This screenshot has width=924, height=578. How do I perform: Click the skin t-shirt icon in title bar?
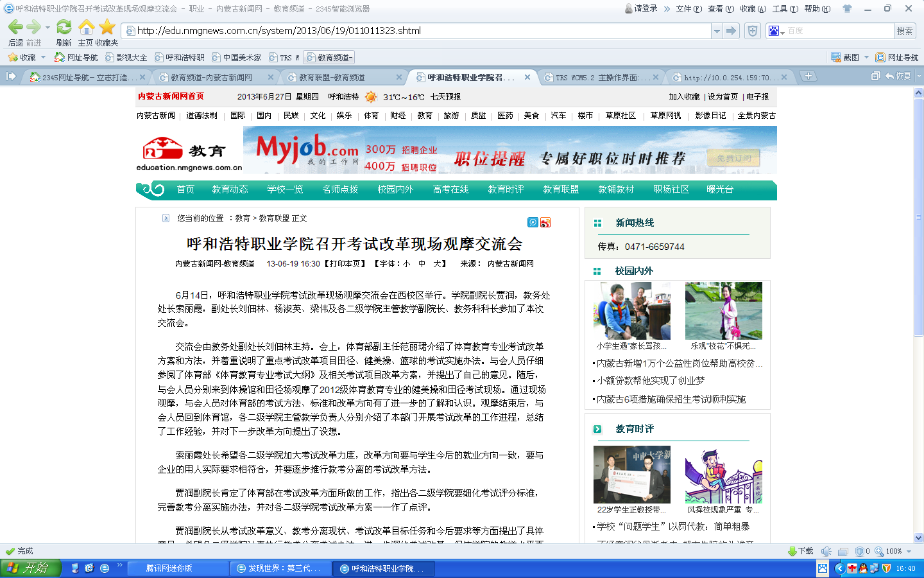[x=847, y=9]
